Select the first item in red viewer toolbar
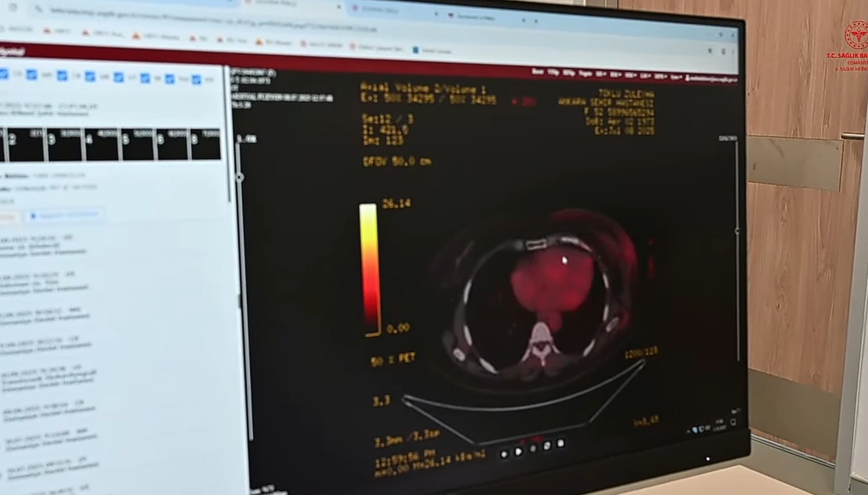Image resolution: width=868 pixels, height=495 pixels. (x=538, y=72)
